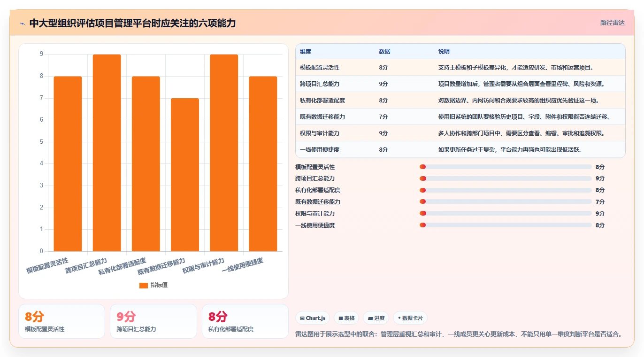Viewport: 644px width, 357px height.
Task: Click the y-axis value 5 on the chart
Action: coord(41,142)
